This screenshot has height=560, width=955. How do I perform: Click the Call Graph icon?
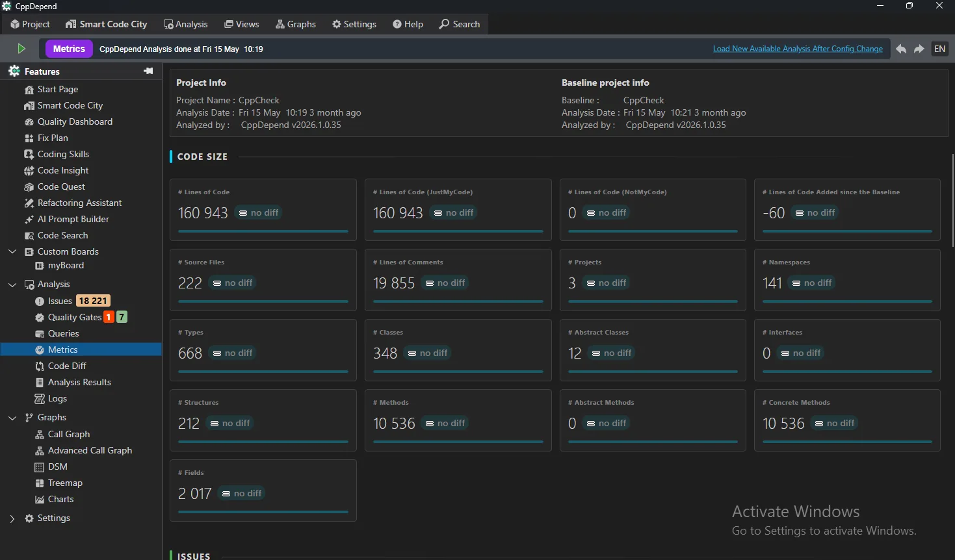[x=39, y=435]
